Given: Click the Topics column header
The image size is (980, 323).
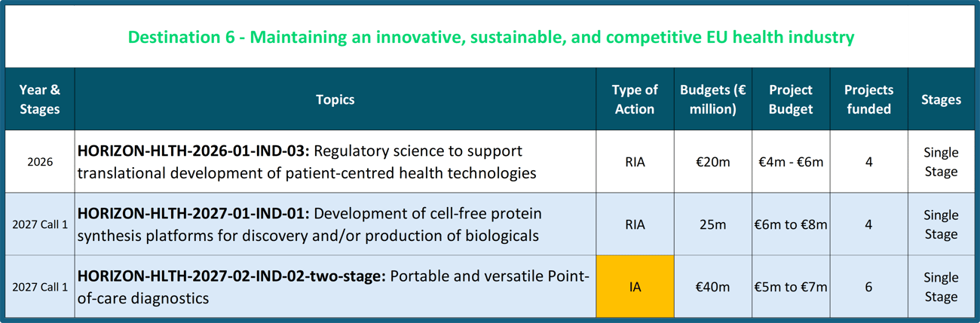Looking at the screenshot, I should [335, 99].
